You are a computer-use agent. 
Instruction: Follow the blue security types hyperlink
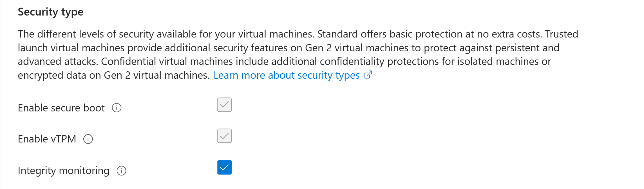coord(286,75)
